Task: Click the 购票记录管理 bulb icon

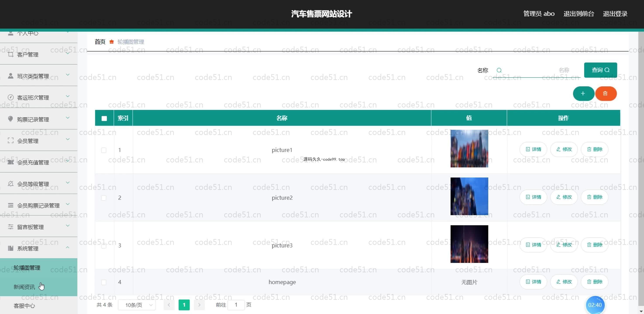Action: (x=10, y=119)
